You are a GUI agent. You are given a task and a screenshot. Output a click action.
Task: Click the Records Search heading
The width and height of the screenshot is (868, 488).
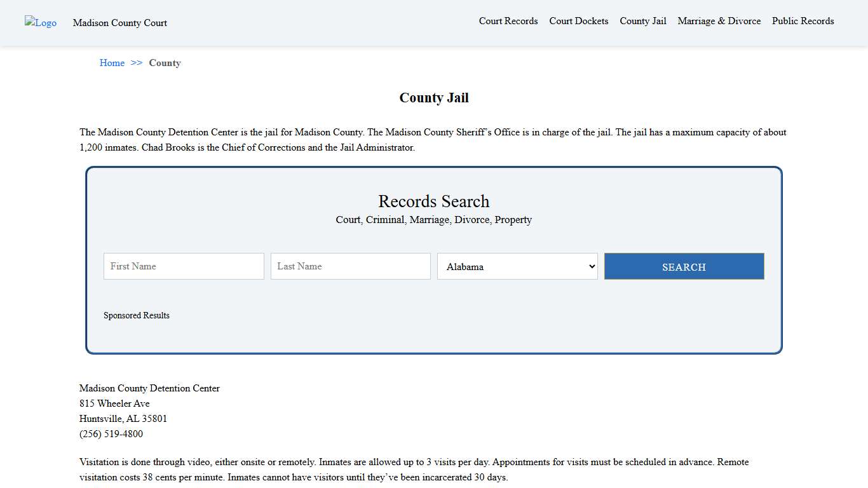[x=433, y=201]
